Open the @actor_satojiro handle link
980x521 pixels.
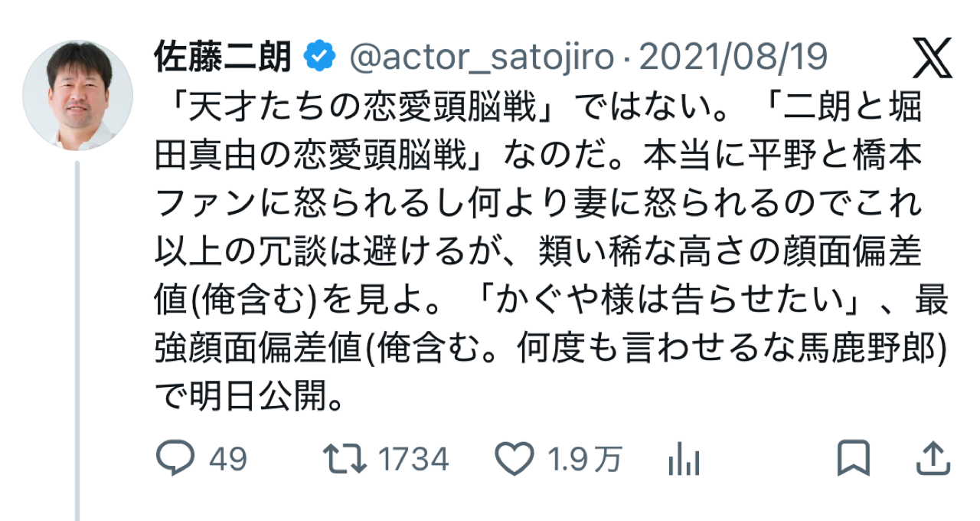tap(482, 57)
